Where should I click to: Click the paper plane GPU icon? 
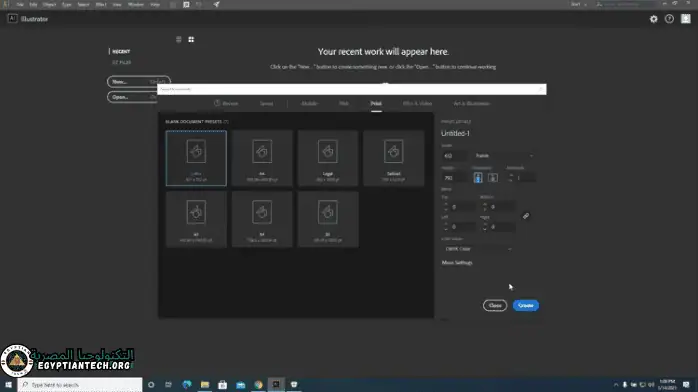(216, 4)
